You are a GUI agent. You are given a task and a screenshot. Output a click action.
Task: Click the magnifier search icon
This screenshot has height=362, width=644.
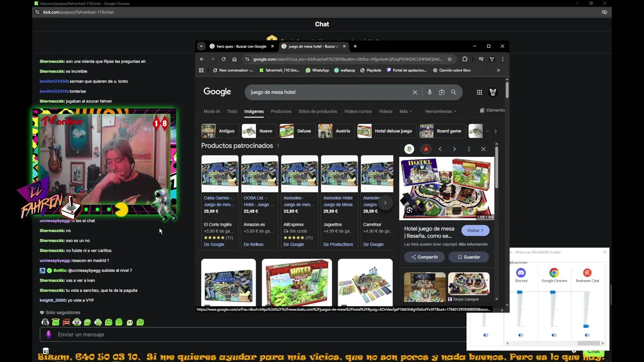pos(454,92)
